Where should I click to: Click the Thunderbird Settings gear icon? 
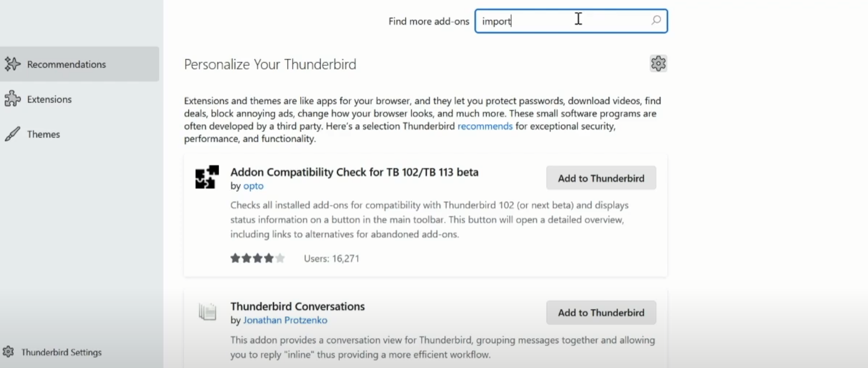[8, 352]
